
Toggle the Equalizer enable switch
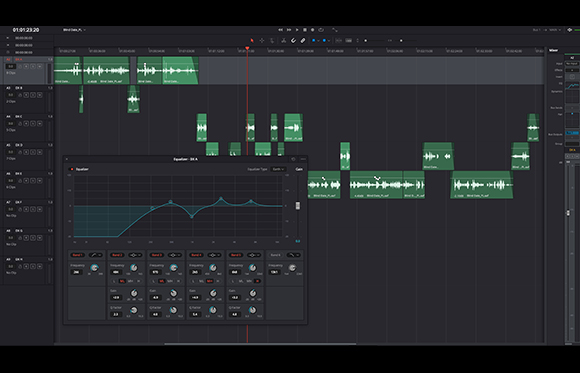pyautogui.click(x=72, y=169)
